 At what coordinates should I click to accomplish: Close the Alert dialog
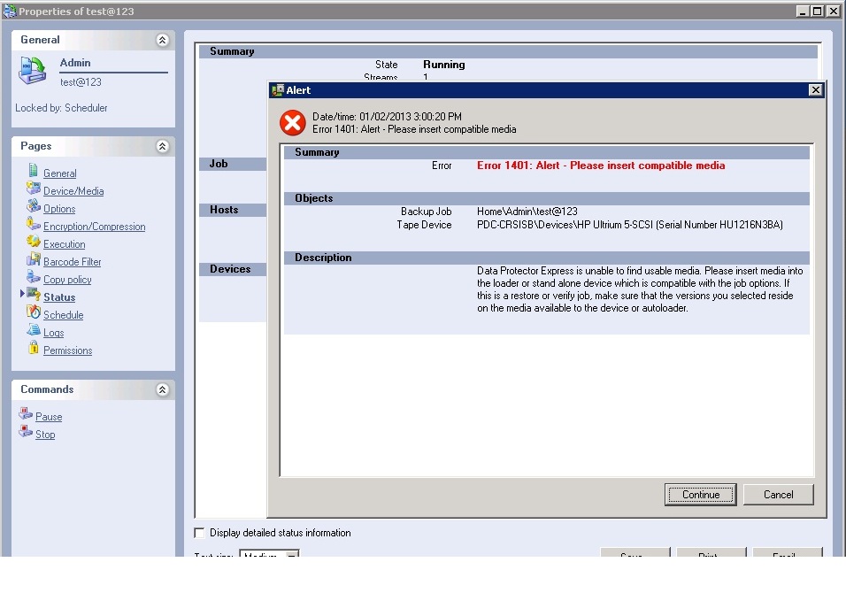[815, 90]
